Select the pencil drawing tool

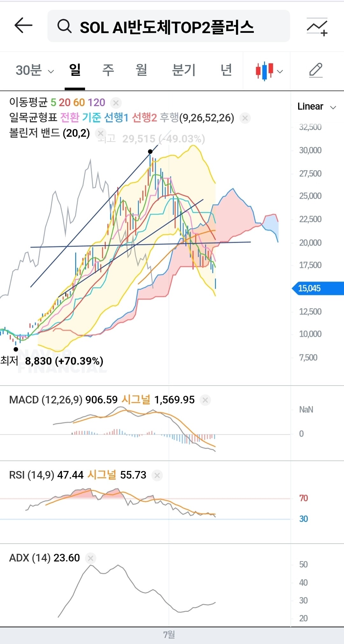click(316, 70)
